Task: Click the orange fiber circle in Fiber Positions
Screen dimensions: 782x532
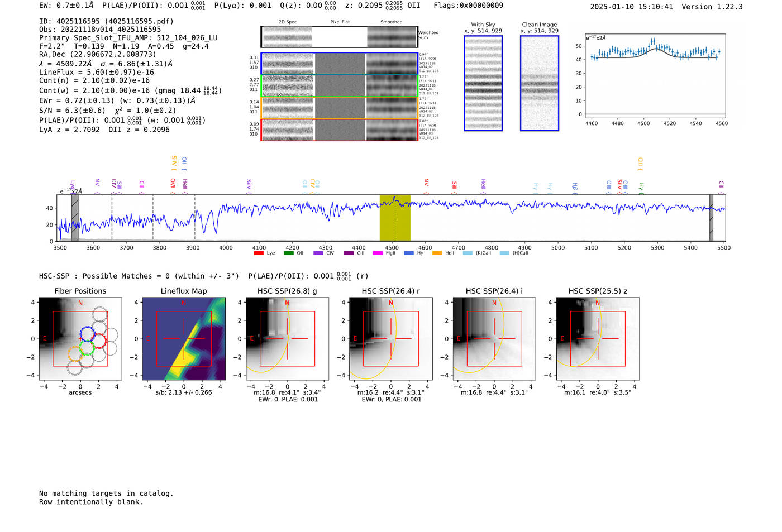Action: [75, 354]
